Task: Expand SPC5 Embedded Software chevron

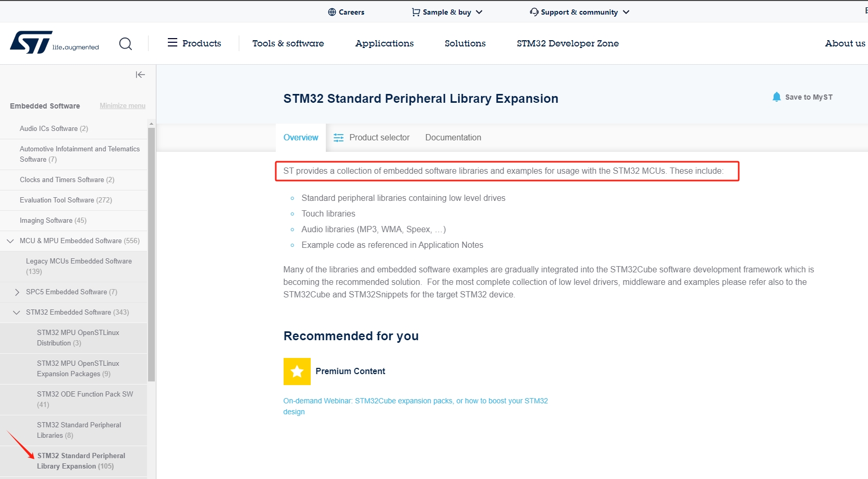Action: [x=17, y=292]
